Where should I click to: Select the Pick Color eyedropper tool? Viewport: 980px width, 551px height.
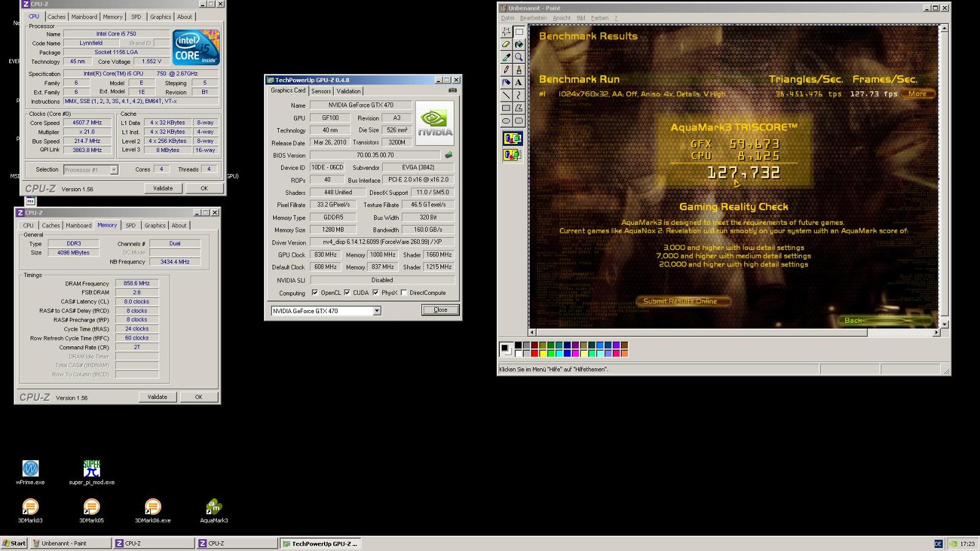[506, 57]
